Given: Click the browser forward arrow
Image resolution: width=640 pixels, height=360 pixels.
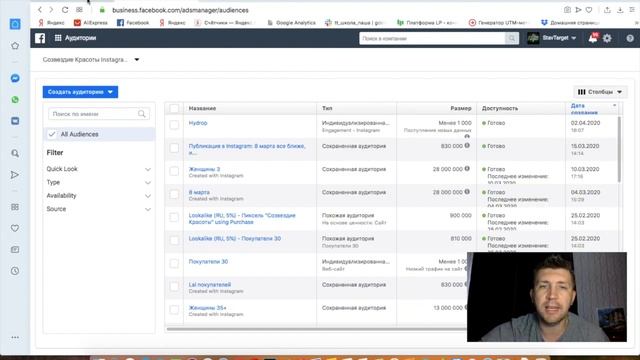Looking at the screenshot, I should 51,10.
